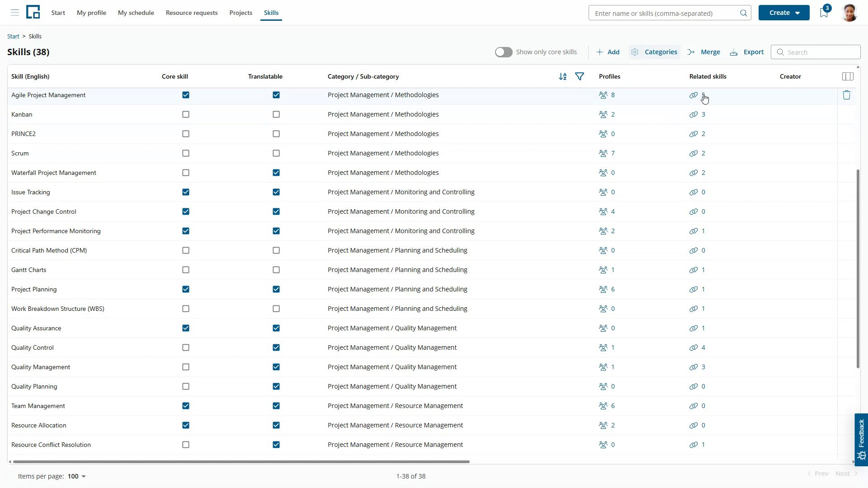Click the Feedback side tab
Screen dimensions: 868x488
click(861, 440)
